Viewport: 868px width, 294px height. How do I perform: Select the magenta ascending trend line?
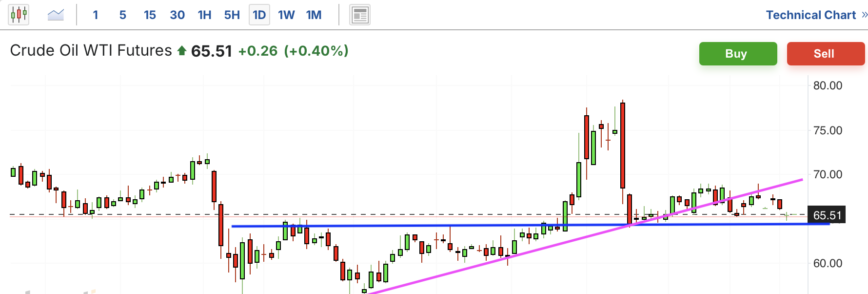tap(585, 236)
